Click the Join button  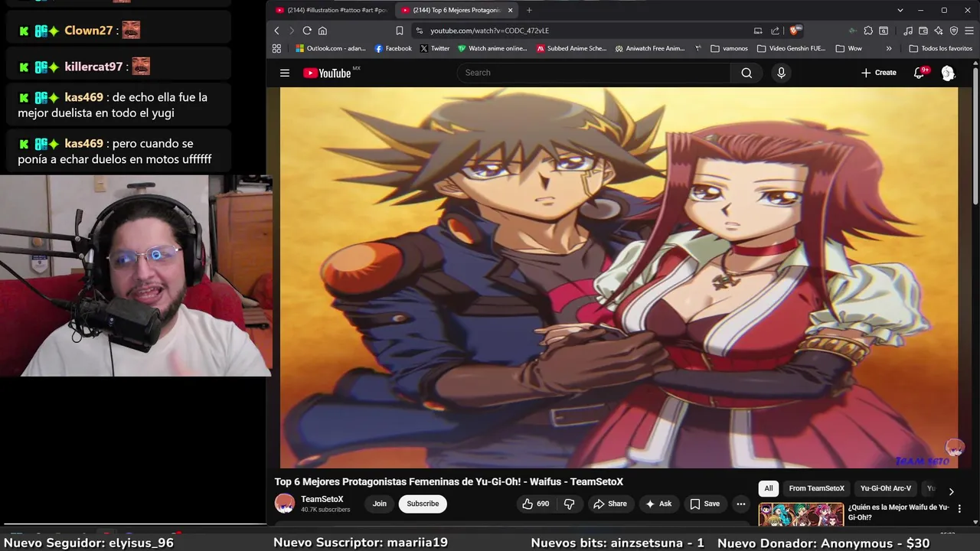[380, 504]
